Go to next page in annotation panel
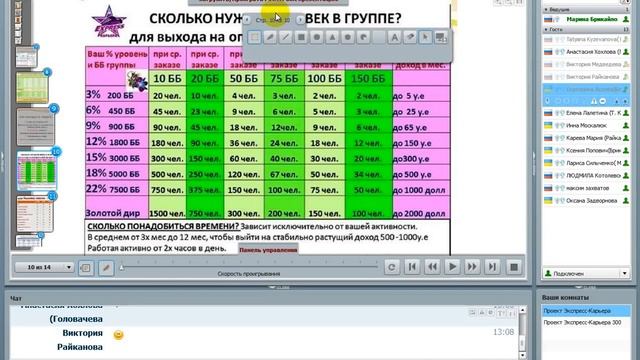The height and width of the screenshot is (360, 640). tap(300, 20)
